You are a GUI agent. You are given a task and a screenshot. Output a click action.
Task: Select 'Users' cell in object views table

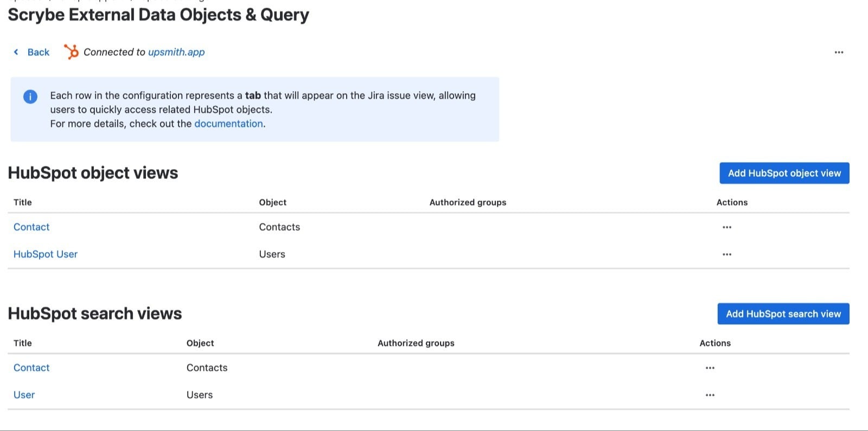pyautogui.click(x=272, y=254)
